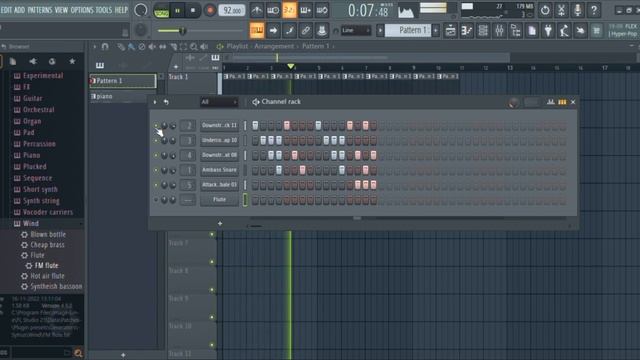
Task: Open the ADD menu
Action: click(20, 10)
